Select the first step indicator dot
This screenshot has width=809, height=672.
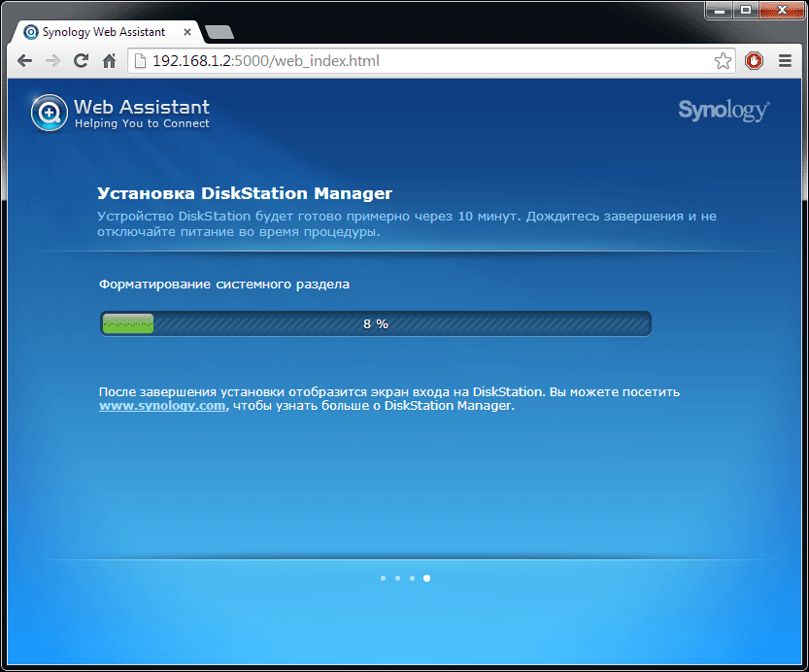click(383, 578)
